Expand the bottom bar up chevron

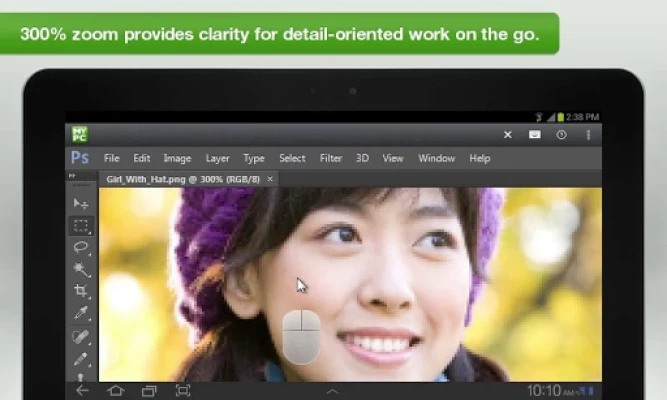click(333, 390)
